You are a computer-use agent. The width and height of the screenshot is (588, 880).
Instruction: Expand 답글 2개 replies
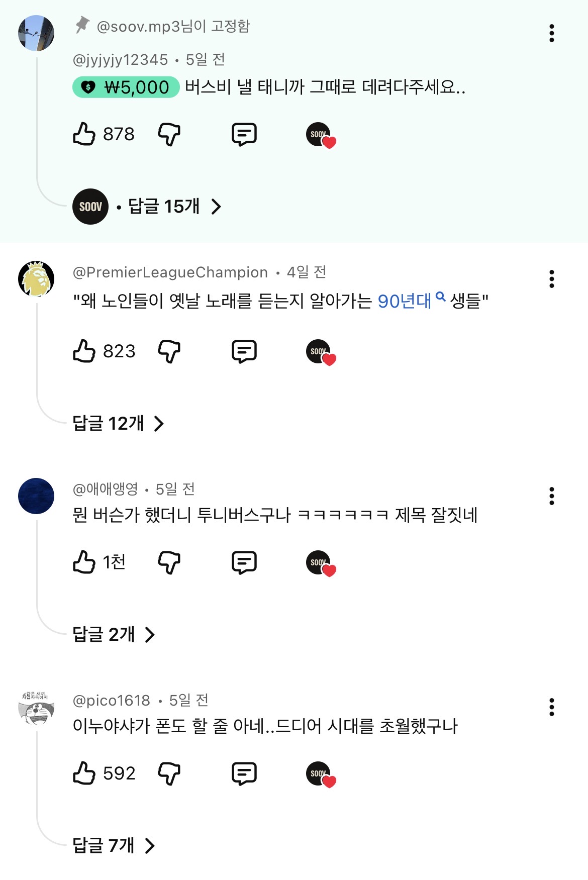[114, 635]
